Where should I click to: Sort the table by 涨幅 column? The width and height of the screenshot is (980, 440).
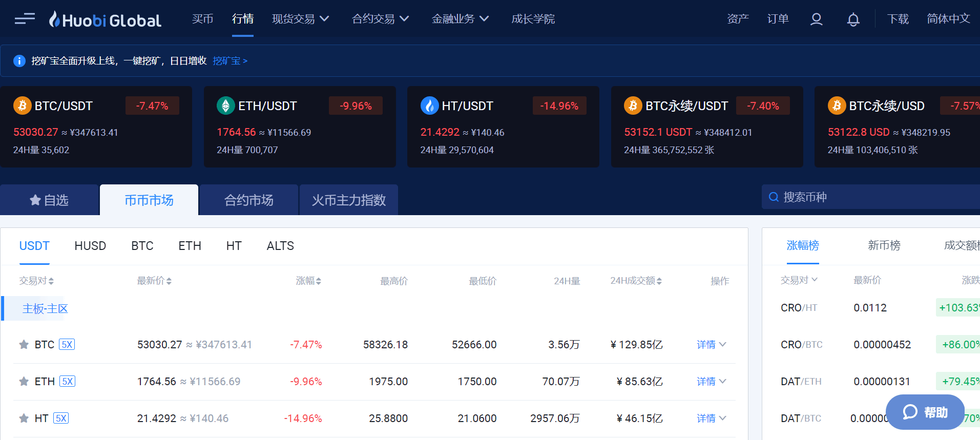[308, 281]
